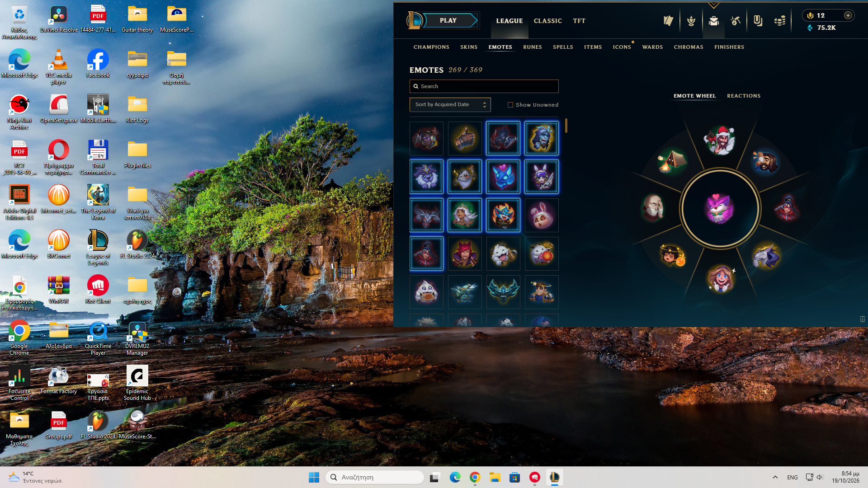Select the blonde girl emote at wheel bottom
The height and width of the screenshot is (488, 868).
[721, 278]
